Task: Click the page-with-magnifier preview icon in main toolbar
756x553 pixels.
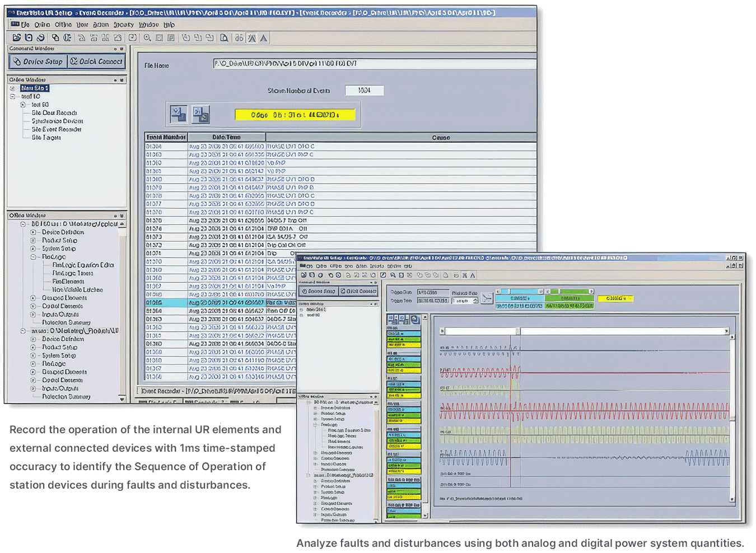Action: (224, 38)
